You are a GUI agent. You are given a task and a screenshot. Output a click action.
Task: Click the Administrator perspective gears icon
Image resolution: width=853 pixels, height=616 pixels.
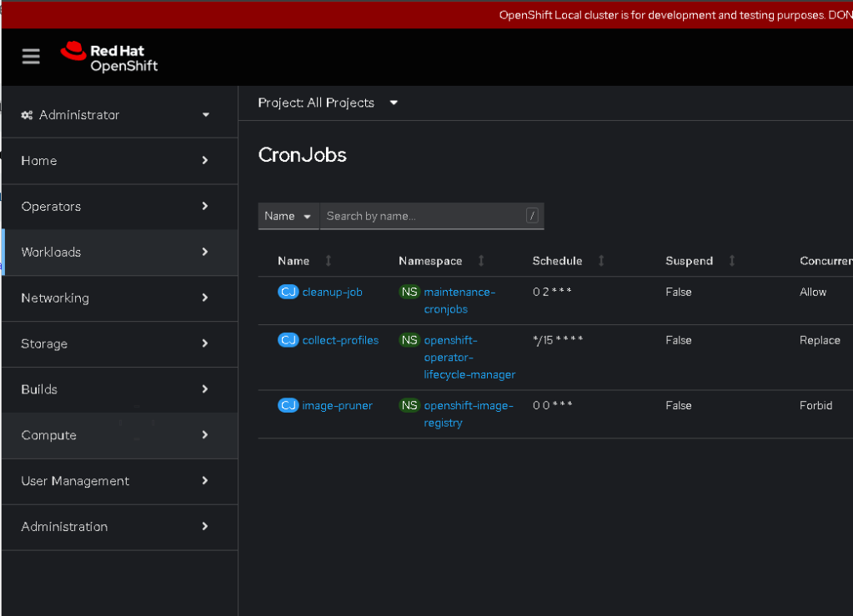tap(27, 115)
